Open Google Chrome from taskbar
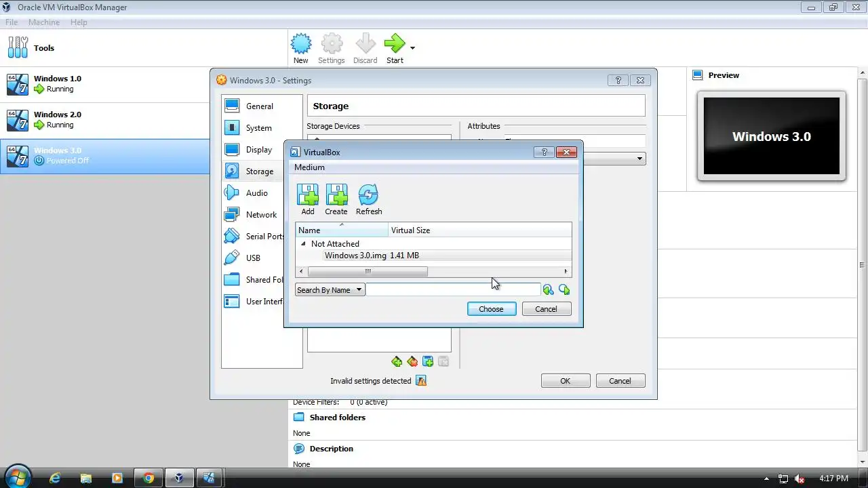This screenshot has height=488, width=868. pyautogui.click(x=149, y=478)
